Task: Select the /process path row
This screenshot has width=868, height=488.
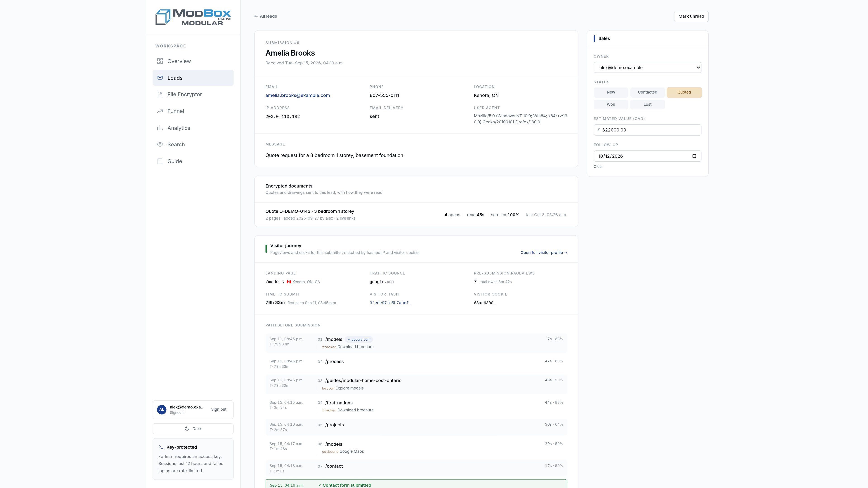Action: click(416, 364)
